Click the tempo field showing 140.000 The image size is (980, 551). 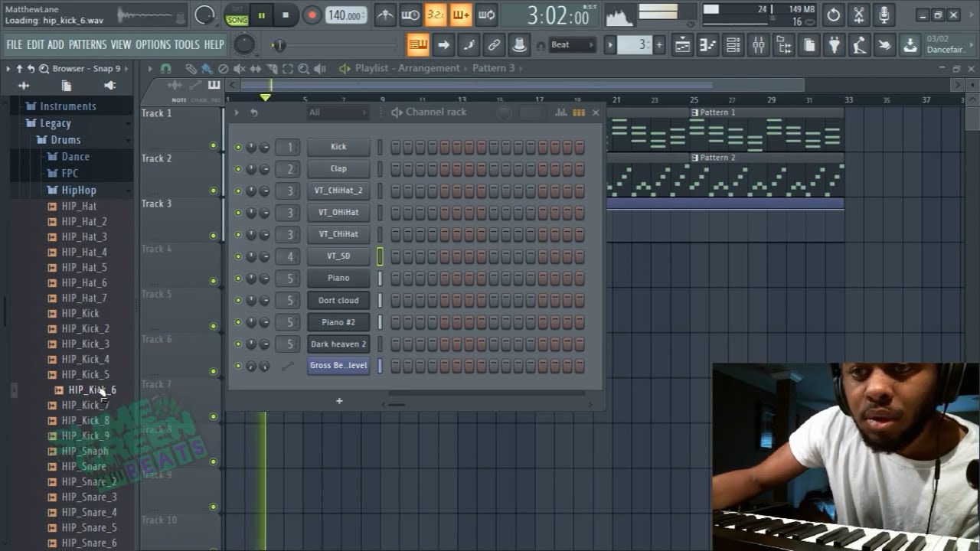[346, 15]
